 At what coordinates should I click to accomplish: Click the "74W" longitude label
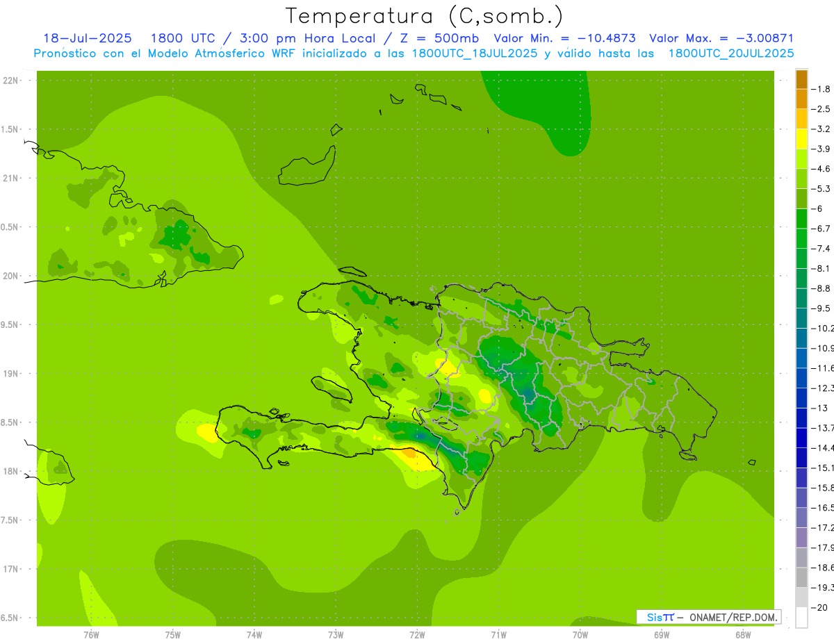254,634
